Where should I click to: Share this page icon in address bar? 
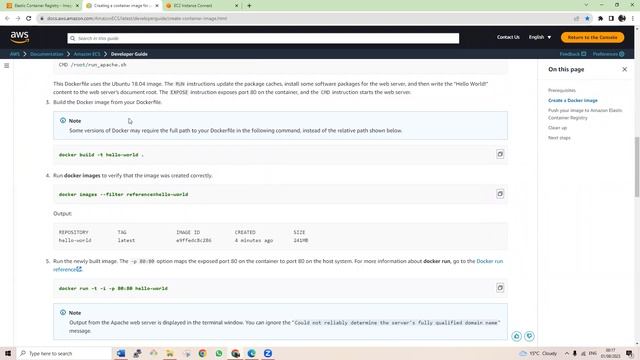pyautogui.click(x=576, y=18)
